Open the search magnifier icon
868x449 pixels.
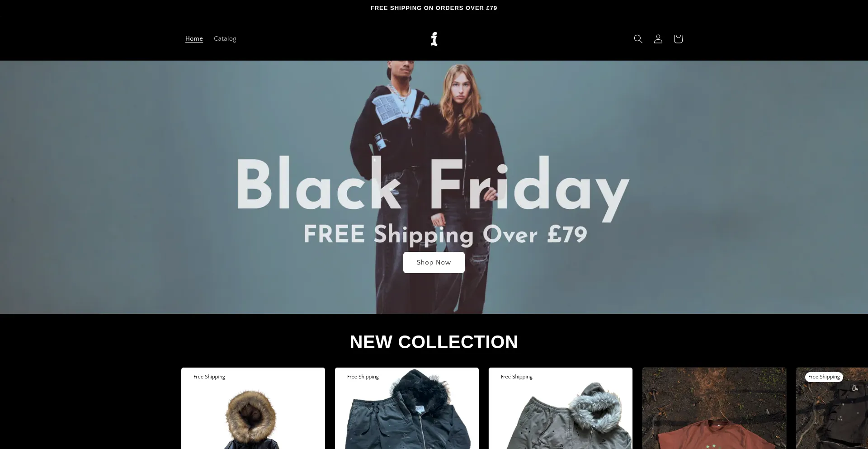click(638, 39)
